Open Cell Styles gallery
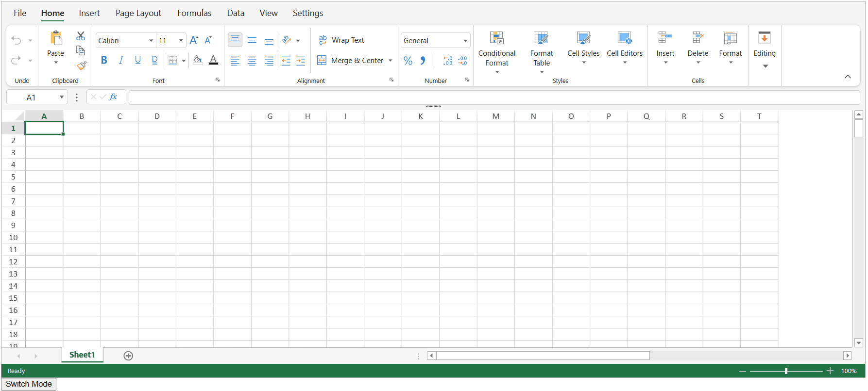The image size is (868, 391). pyautogui.click(x=583, y=48)
